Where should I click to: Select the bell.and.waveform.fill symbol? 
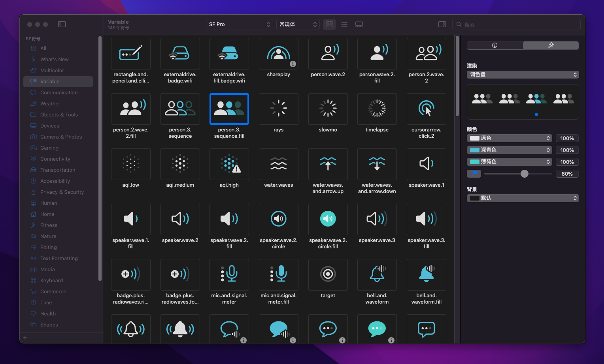click(x=426, y=275)
